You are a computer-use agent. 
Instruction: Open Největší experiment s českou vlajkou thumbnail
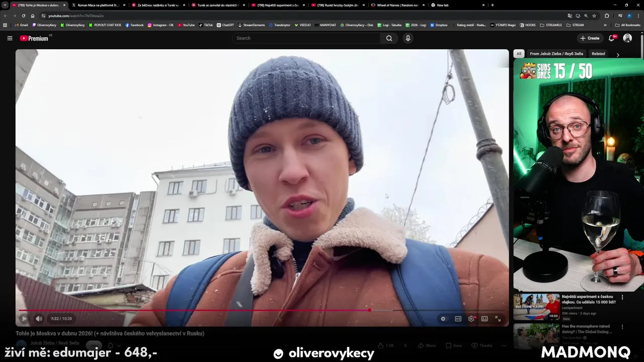536,307
